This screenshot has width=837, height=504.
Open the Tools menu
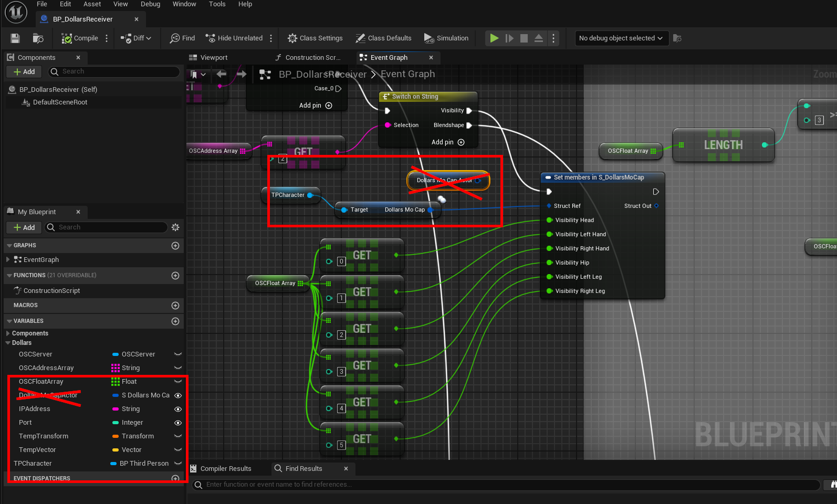[217, 4]
